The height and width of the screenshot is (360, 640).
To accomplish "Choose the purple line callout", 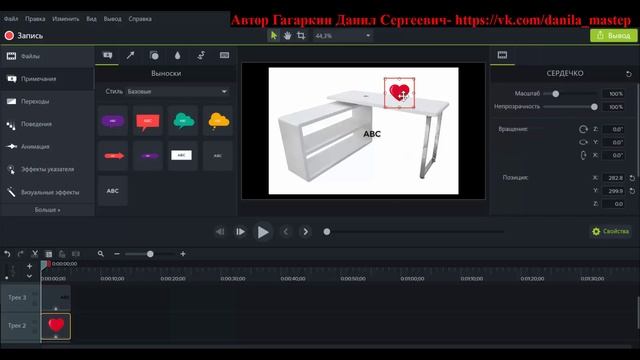I will (x=148, y=156).
